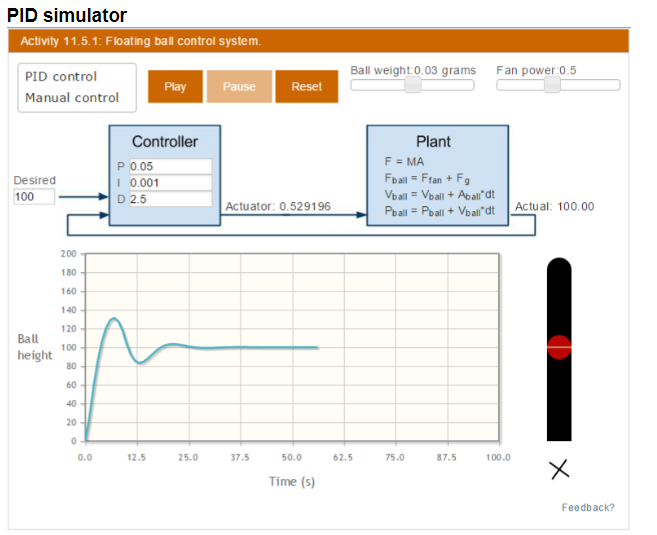
Task: Click the Activity 11.5.1 orange header bar
Action: (318, 41)
